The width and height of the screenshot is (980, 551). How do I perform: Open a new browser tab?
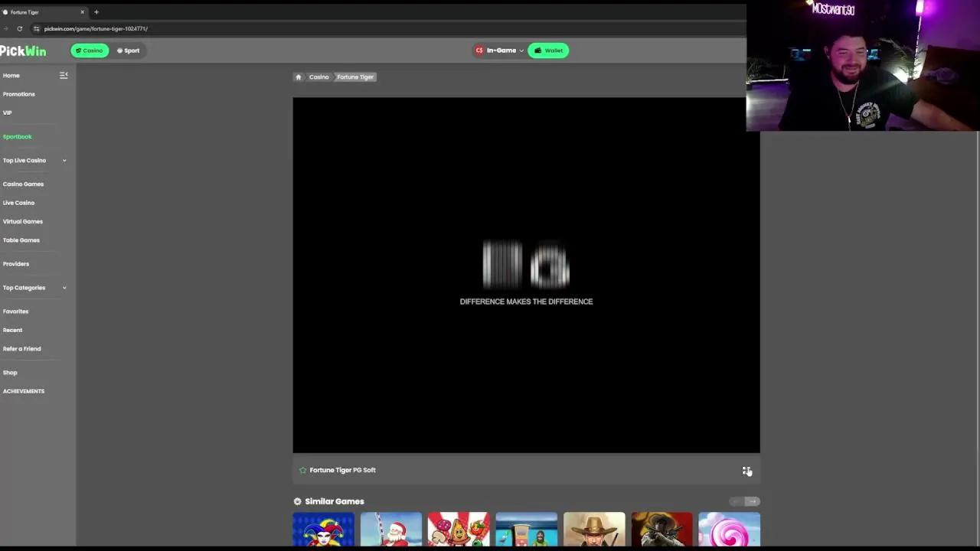click(x=96, y=12)
